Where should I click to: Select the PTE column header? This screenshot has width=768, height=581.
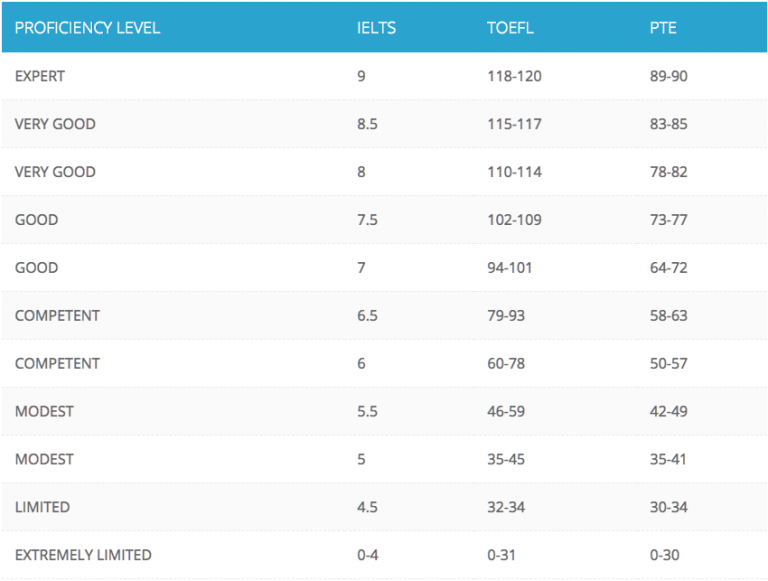(x=663, y=28)
